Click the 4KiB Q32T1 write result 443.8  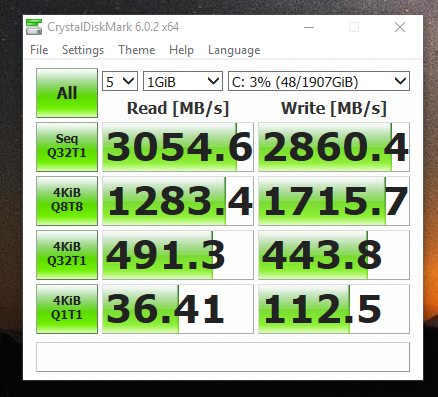tap(334, 255)
